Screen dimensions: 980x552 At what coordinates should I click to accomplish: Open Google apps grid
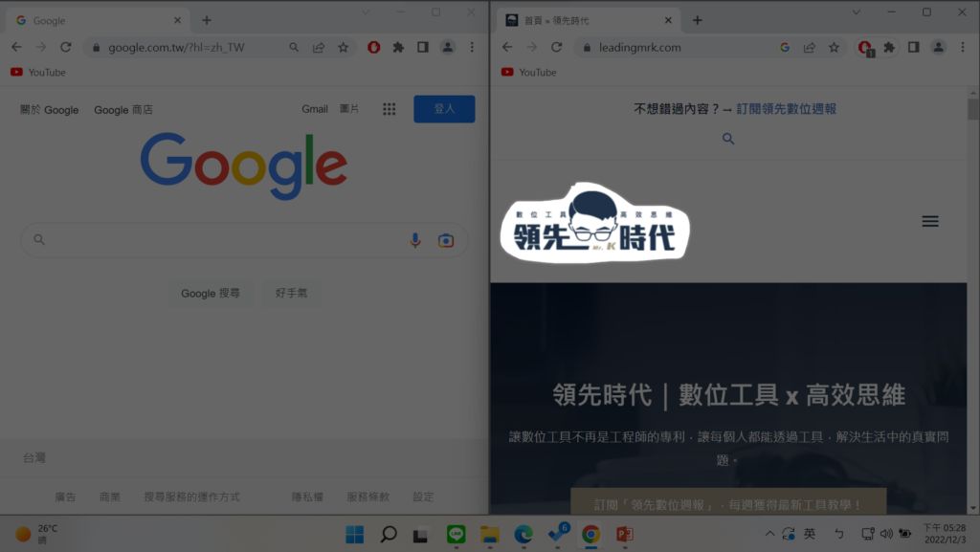(390, 109)
